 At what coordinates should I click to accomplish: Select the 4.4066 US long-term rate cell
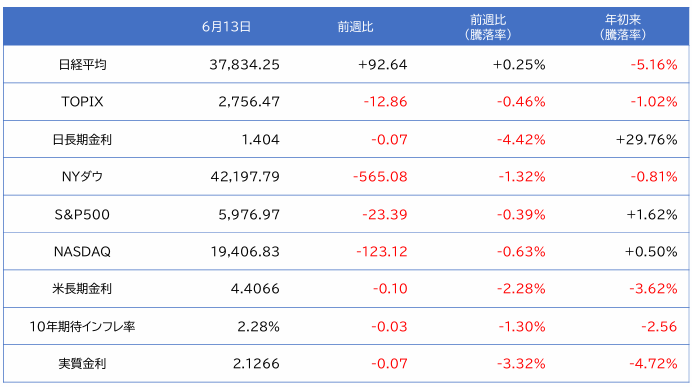(x=255, y=289)
